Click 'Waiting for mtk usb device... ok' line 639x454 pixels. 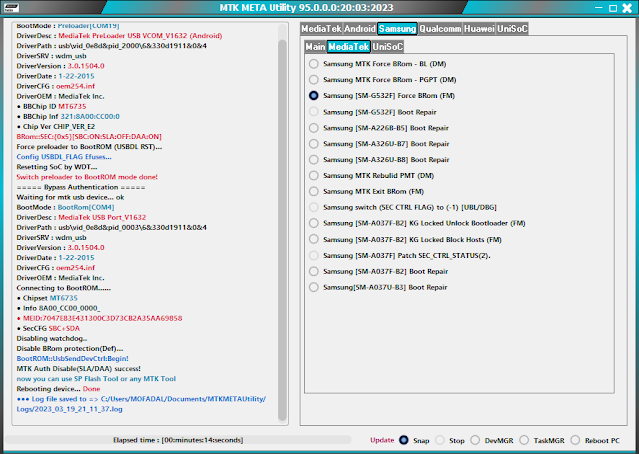tap(70, 197)
